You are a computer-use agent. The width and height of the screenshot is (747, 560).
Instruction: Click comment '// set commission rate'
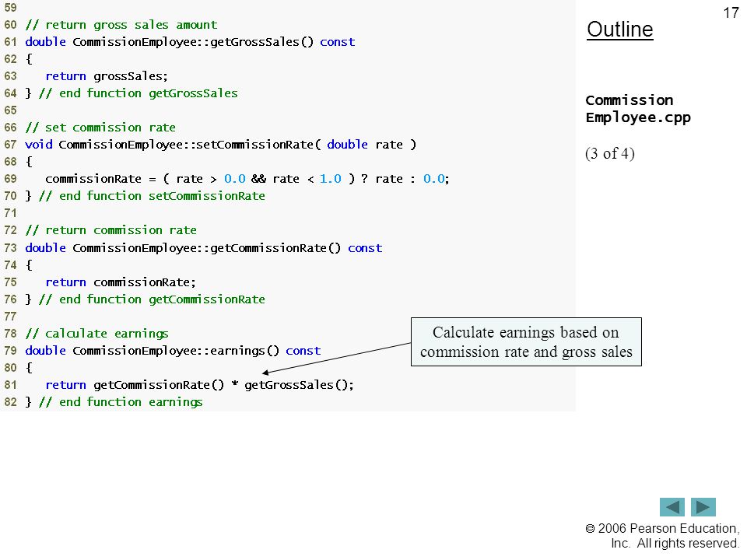click(100, 128)
